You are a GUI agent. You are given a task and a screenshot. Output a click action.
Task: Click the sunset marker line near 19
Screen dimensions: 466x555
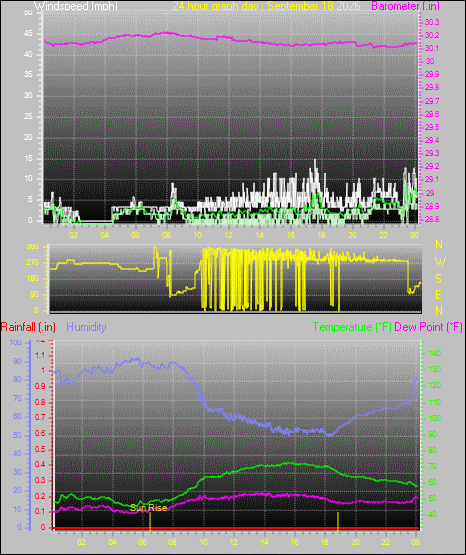click(x=338, y=521)
